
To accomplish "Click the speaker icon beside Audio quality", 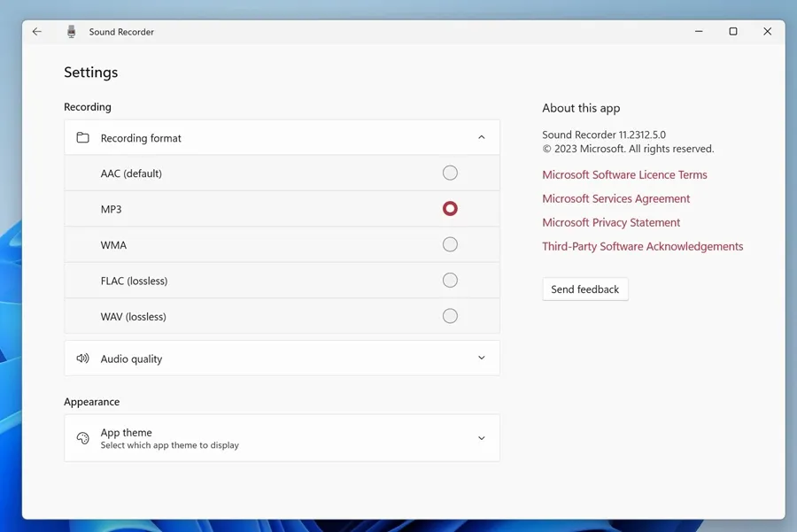I will tap(82, 359).
